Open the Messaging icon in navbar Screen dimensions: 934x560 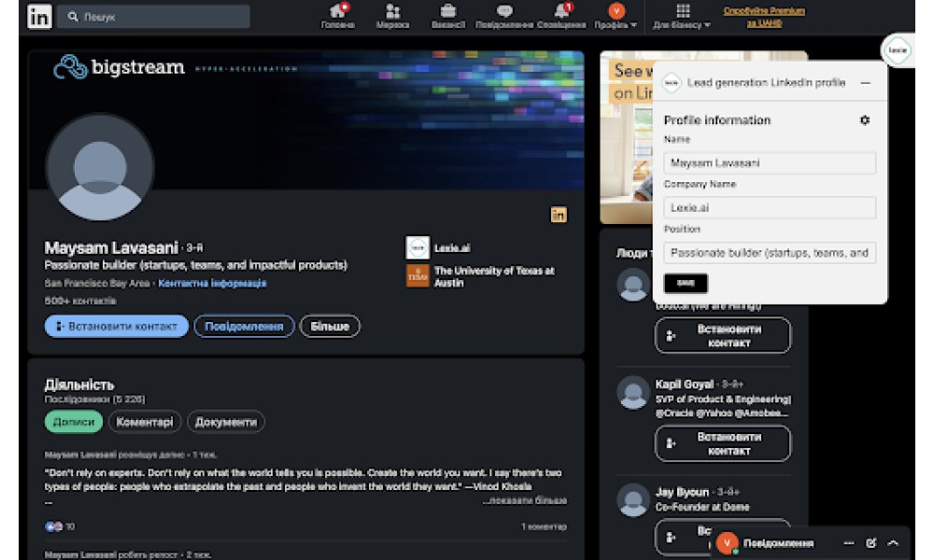pyautogui.click(x=504, y=16)
